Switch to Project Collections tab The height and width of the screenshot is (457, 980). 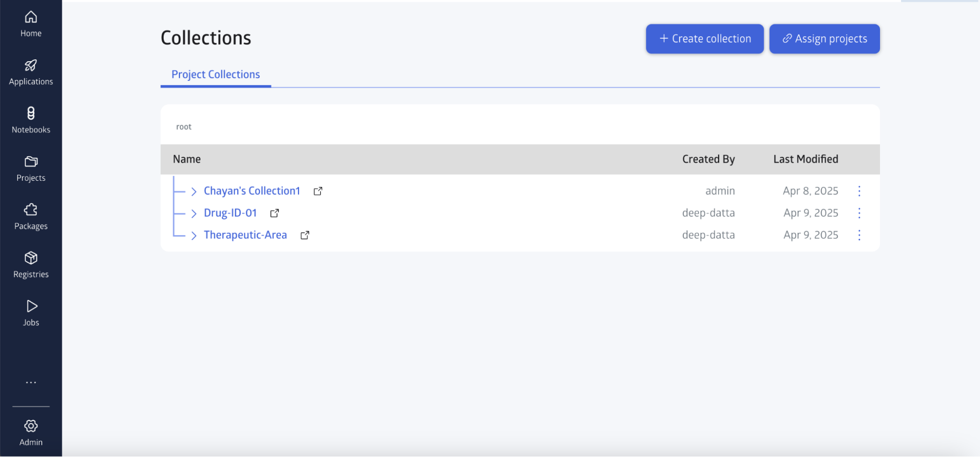click(216, 74)
